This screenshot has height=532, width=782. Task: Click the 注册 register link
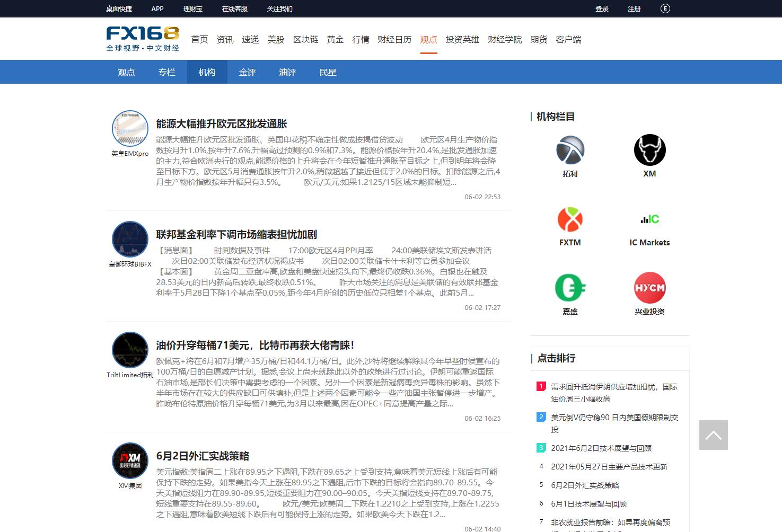[x=634, y=9]
